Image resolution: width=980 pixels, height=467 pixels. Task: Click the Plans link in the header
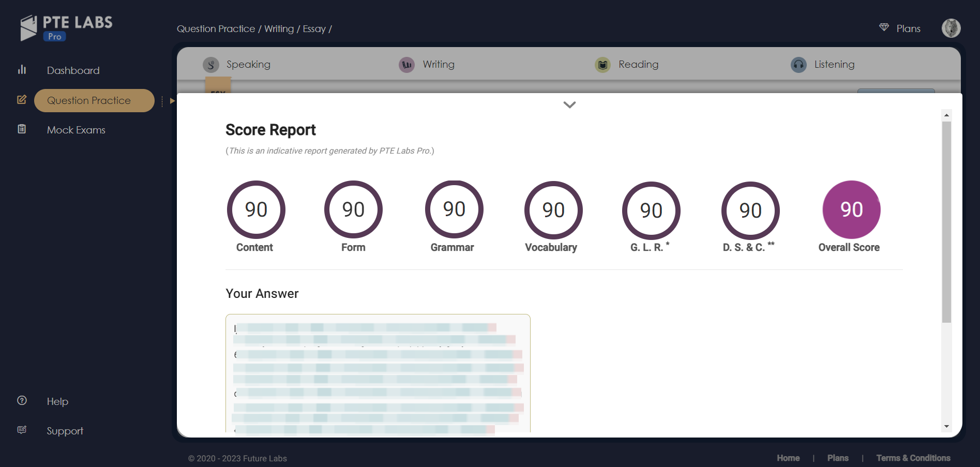coord(908,28)
